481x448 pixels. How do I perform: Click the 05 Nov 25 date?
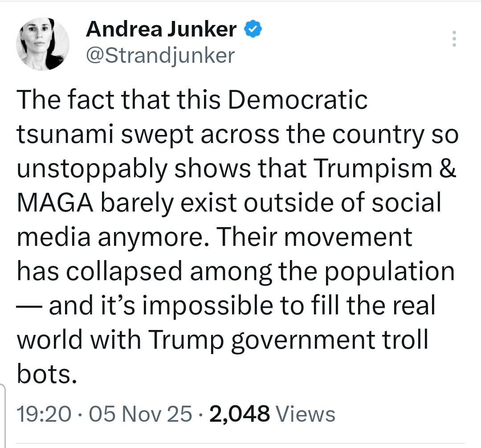tap(141, 414)
